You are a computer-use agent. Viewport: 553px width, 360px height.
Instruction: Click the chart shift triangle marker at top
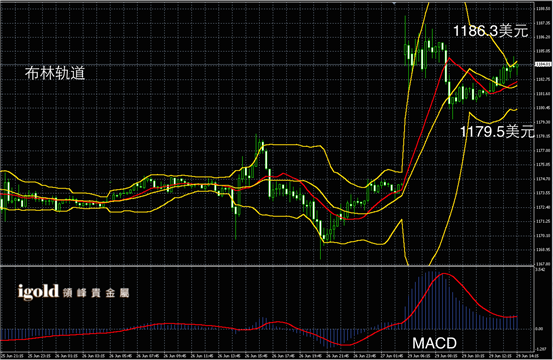point(394,3)
